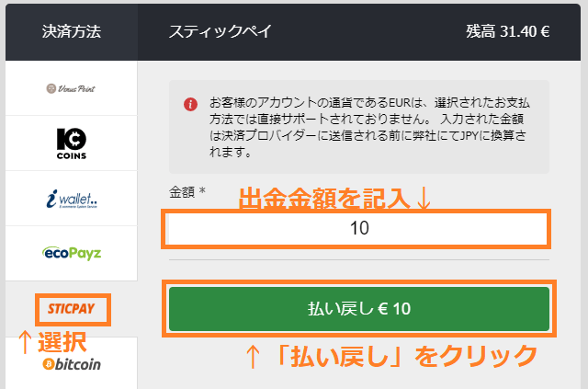This screenshot has height=389, width=588.
Task: Click the orange up arrow beside 選択
Action: click(x=25, y=342)
